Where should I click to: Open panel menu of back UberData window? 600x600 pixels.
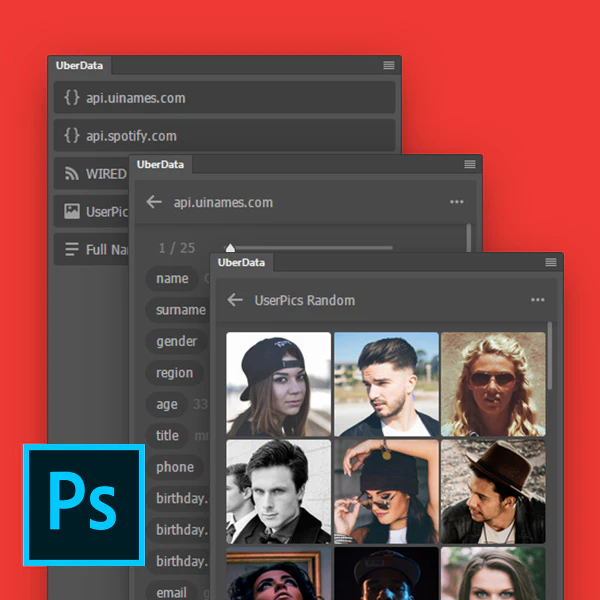coord(389,65)
